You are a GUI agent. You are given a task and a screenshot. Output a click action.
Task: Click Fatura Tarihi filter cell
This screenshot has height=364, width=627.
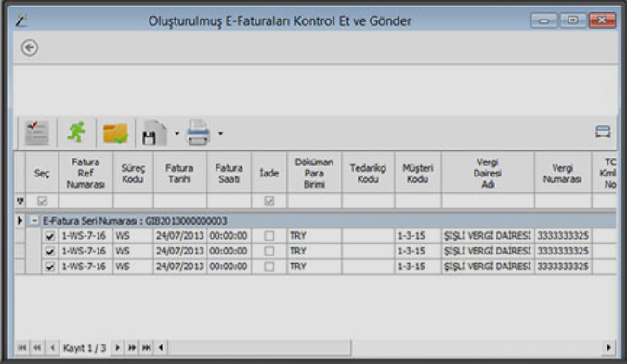(179, 201)
